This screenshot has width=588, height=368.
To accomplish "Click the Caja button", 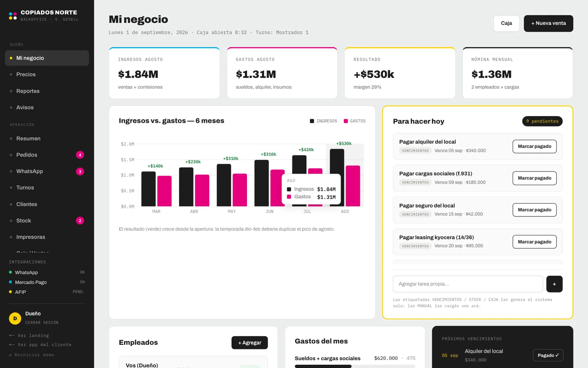I will point(506,23).
